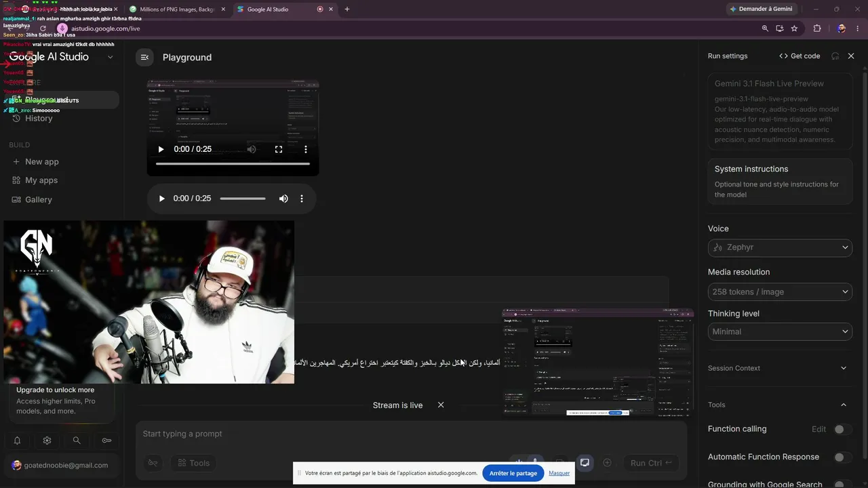Dismiss the Stream is live banner
Image resolution: width=868 pixels, height=488 pixels.
441,405
